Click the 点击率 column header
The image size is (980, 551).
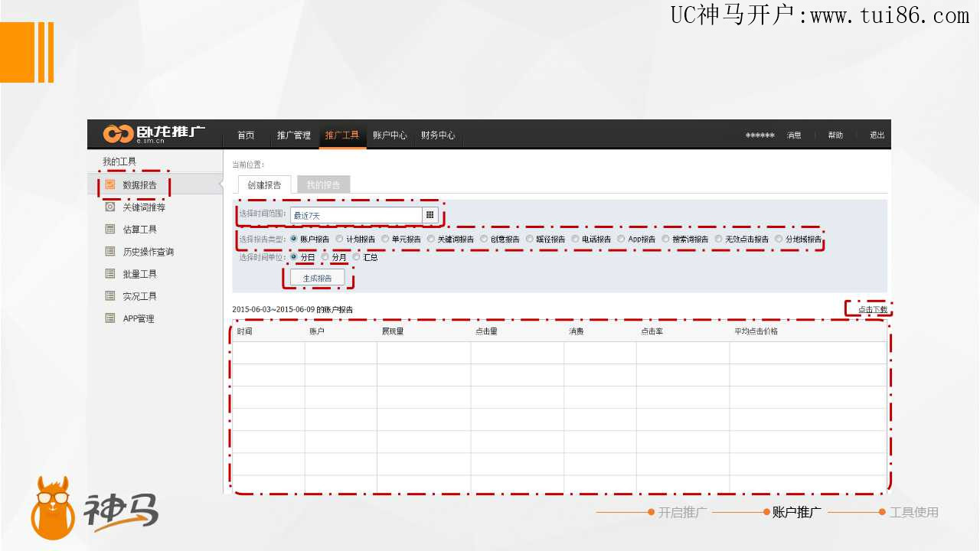[652, 331]
